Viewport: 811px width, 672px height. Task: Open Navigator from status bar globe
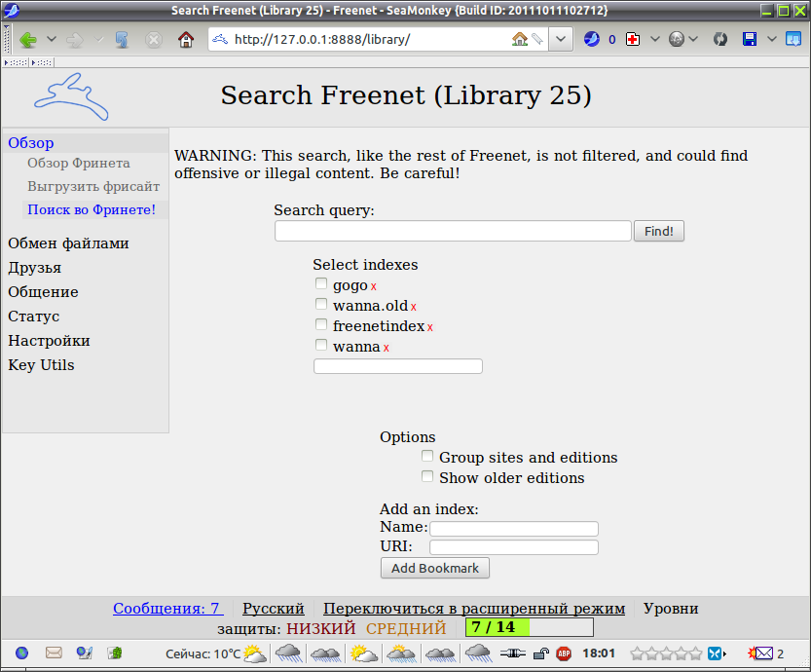pyautogui.click(x=21, y=653)
